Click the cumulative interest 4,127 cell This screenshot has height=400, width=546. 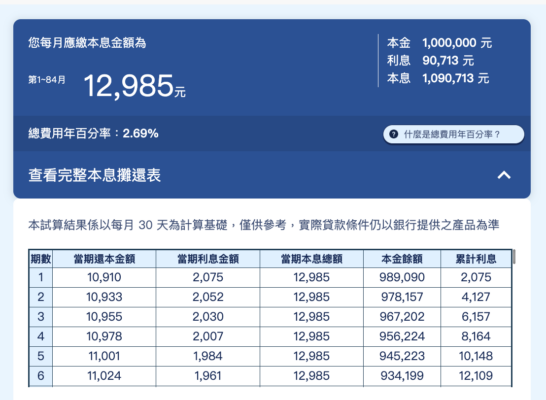click(476, 297)
